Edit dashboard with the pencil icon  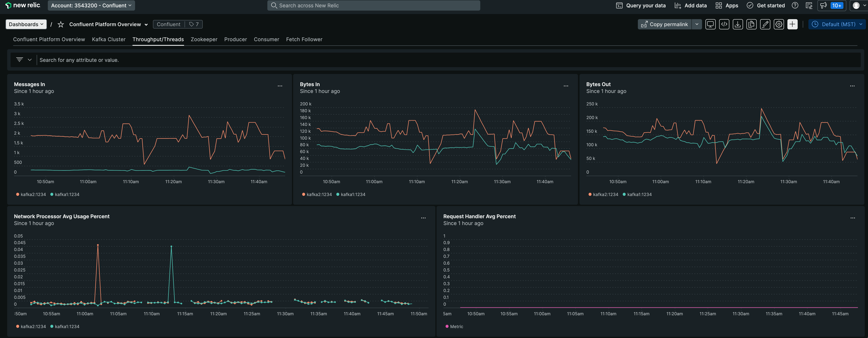coord(765,24)
